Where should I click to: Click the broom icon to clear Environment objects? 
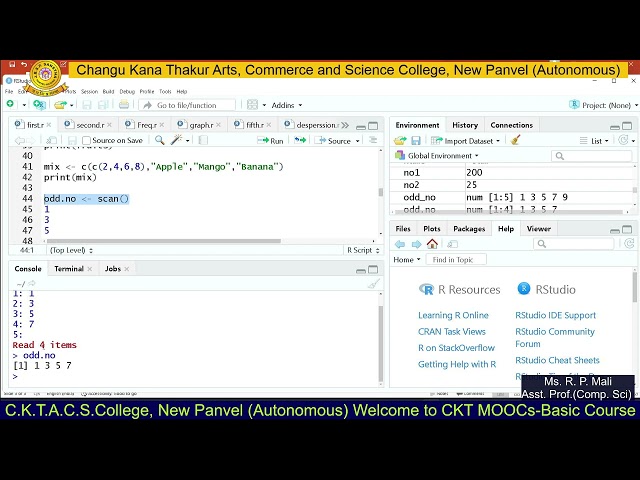tap(516, 141)
